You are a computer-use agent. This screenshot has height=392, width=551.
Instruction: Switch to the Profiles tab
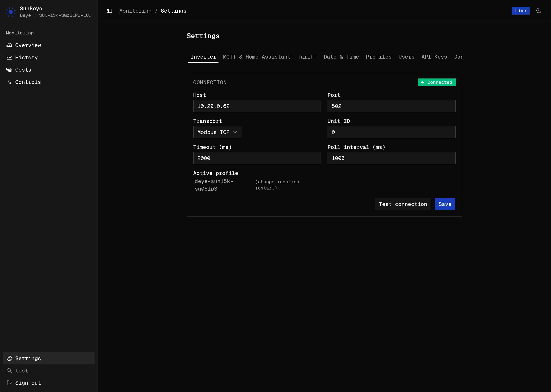[378, 57]
